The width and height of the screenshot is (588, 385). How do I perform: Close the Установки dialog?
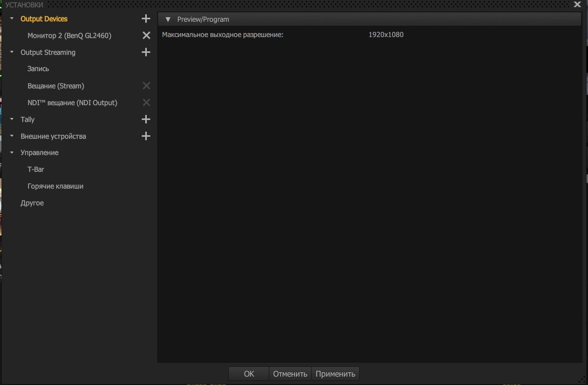coord(577,4)
